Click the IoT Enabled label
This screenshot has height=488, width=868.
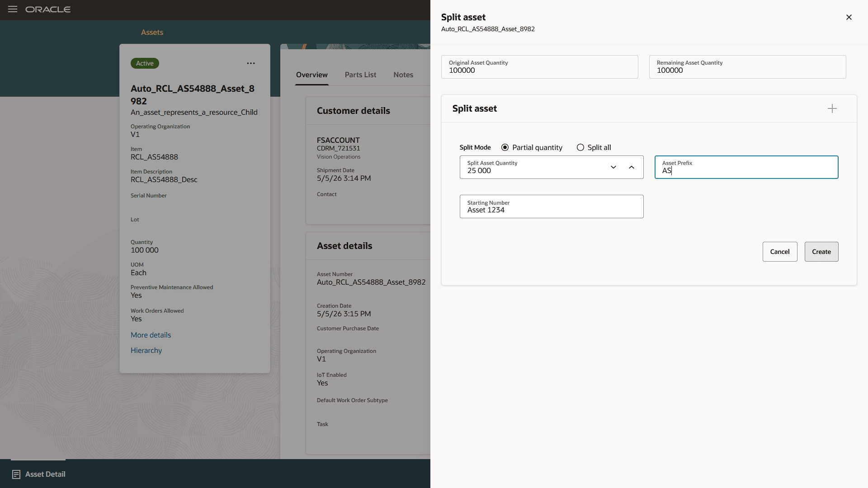pos(332,375)
